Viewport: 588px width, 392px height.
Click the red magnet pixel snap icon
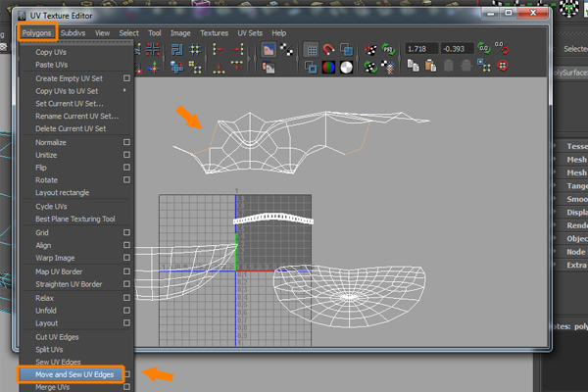point(328,49)
